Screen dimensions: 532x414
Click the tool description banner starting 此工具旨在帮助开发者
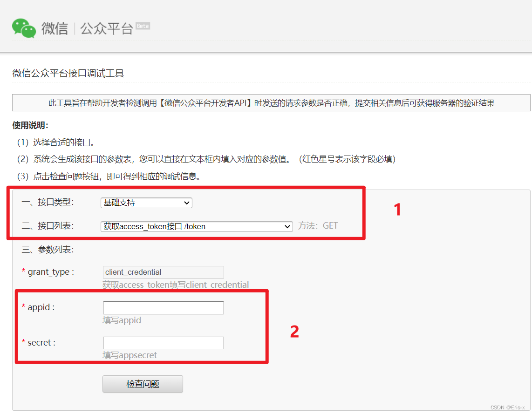271,103
